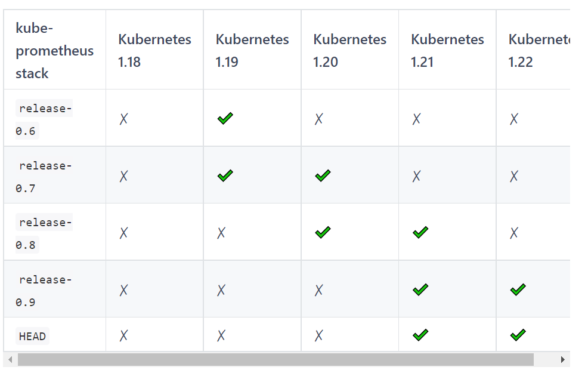Click the X mark for release-0.9 Kubernetes 1.20

318,290
